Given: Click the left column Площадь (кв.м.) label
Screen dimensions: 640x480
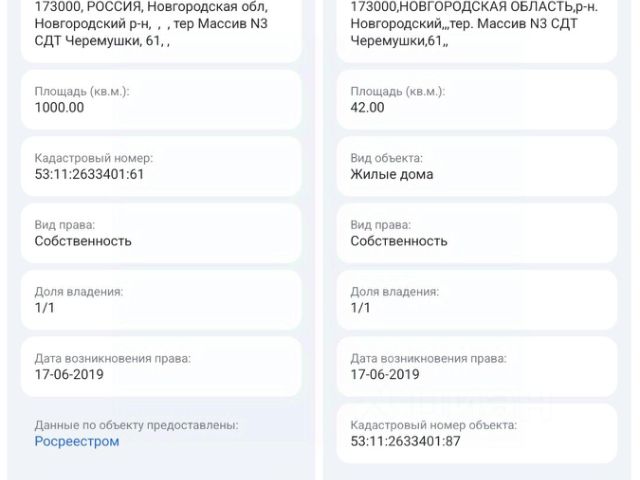Looking at the screenshot, I should pyautogui.click(x=82, y=91).
